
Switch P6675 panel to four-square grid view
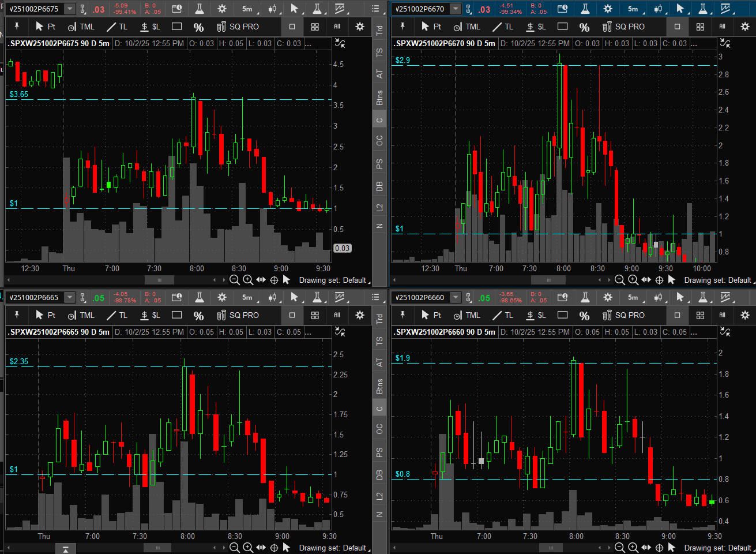pyautogui.click(x=315, y=27)
